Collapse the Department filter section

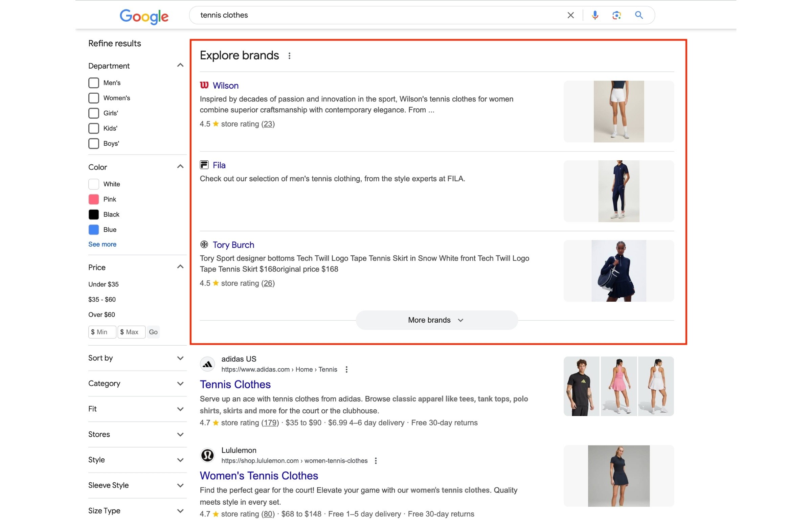coord(180,65)
